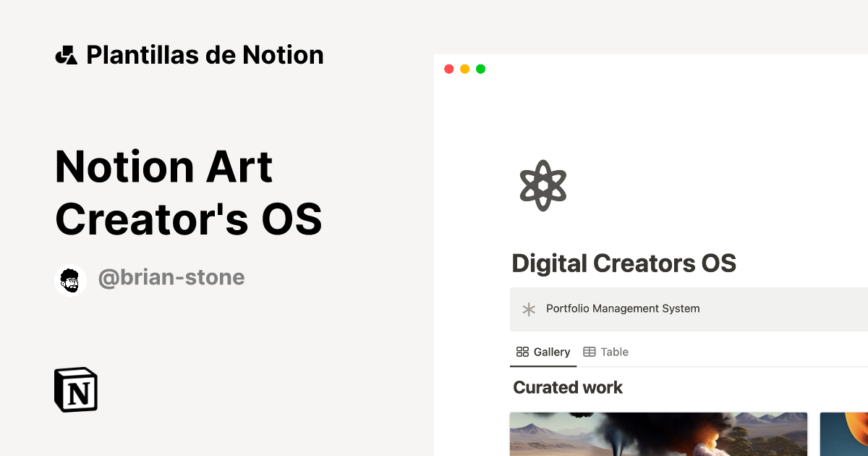The height and width of the screenshot is (456, 868).
Task: Open the tornado artwork thumbnail under Curated work
Action: (658, 434)
